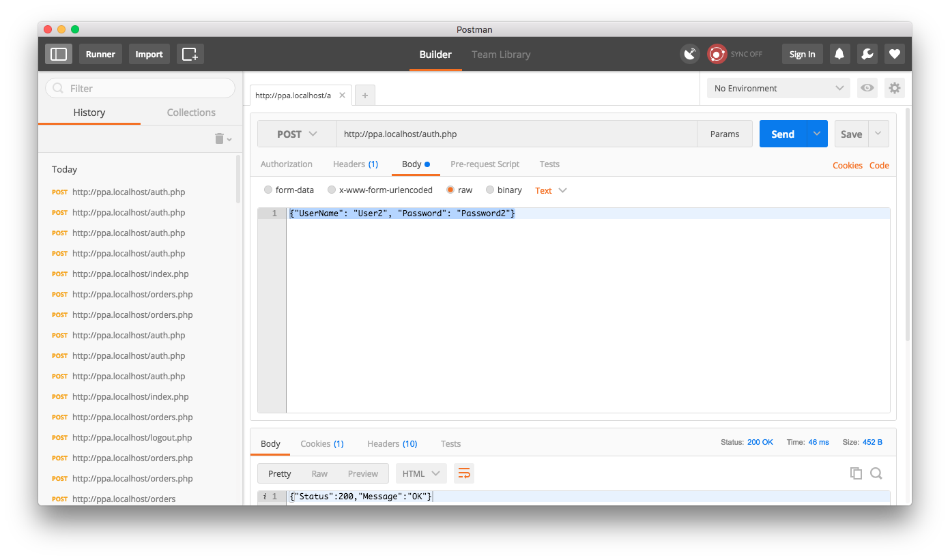Image resolution: width=950 pixels, height=560 pixels.
Task: Open the HTML response format dropdown
Action: (421, 473)
